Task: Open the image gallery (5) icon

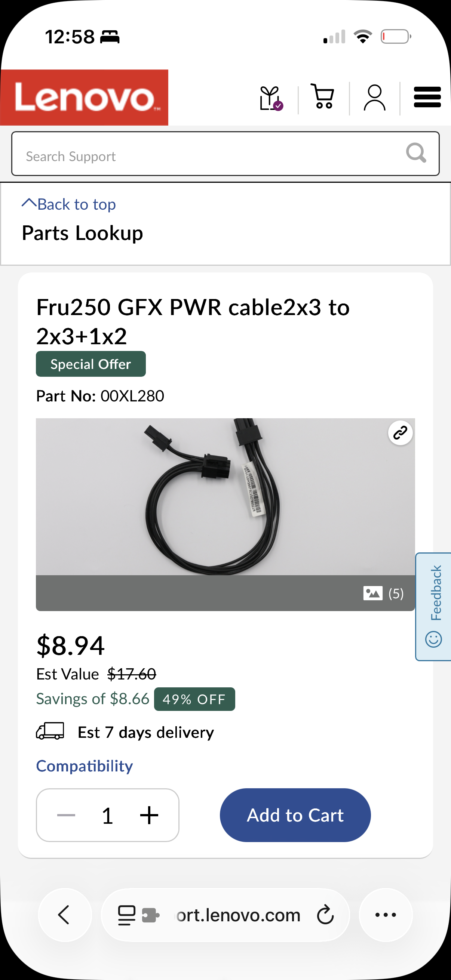Action: [383, 593]
